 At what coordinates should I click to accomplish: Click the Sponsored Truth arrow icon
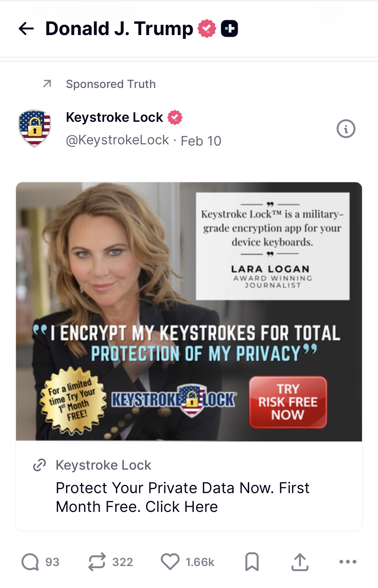pyautogui.click(x=47, y=84)
